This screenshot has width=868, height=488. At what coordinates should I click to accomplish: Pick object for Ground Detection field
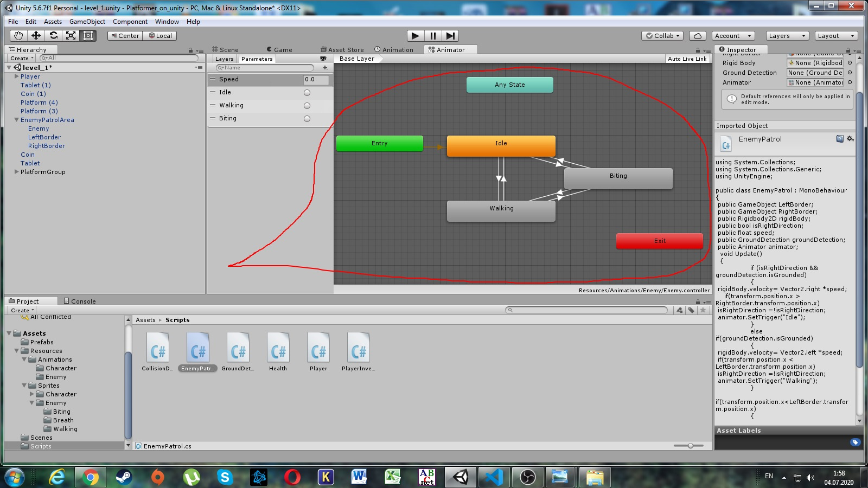pos(850,73)
